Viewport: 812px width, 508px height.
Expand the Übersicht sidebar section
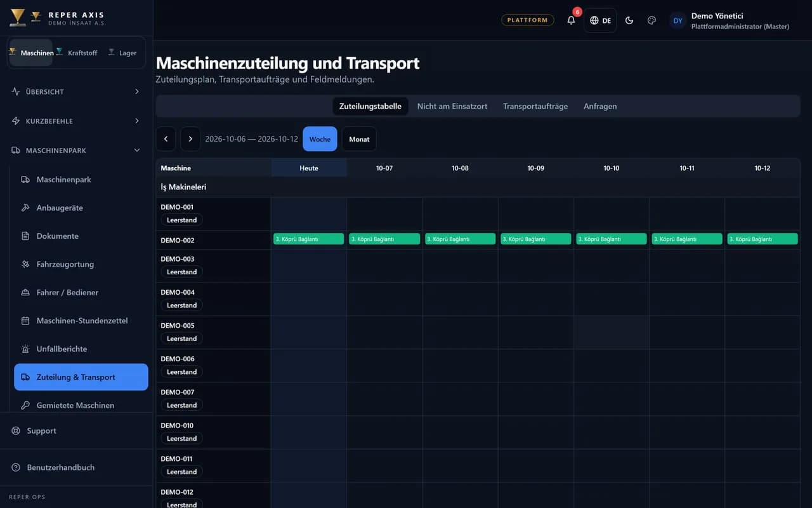click(76, 91)
